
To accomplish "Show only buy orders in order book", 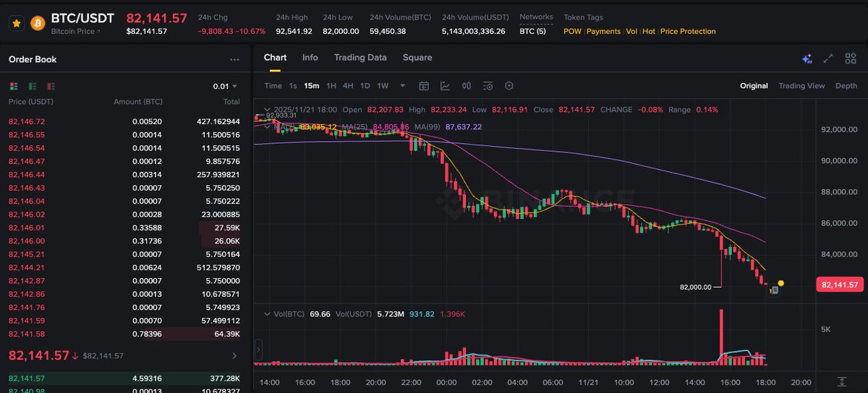I will point(33,86).
